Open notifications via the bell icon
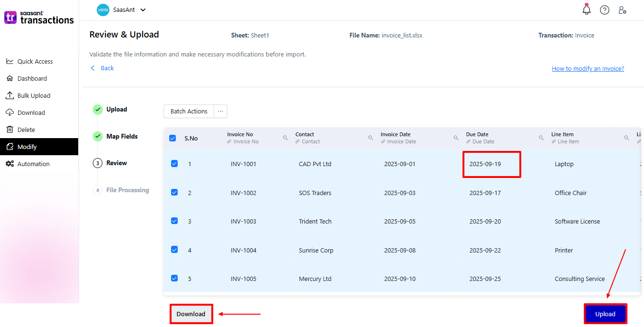This screenshot has height=327, width=644. coord(586,9)
